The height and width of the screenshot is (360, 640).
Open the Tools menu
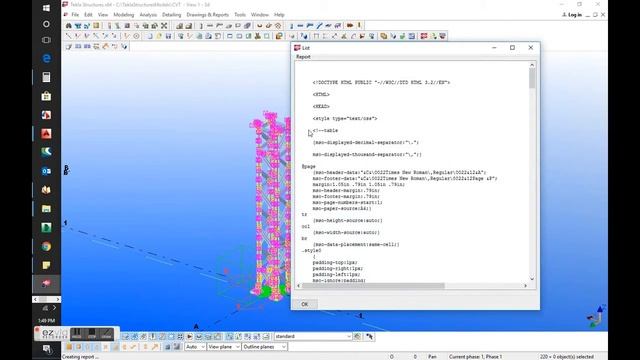[240, 15]
